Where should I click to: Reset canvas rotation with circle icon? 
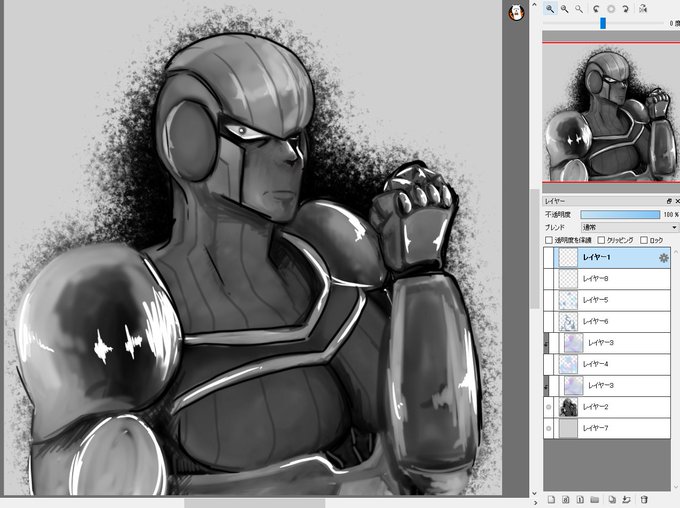611,9
